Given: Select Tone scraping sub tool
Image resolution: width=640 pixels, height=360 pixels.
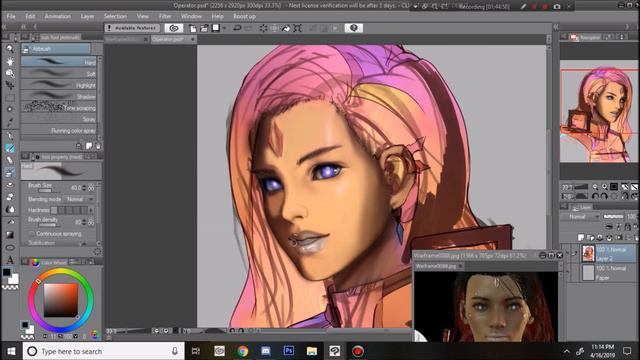Looking at the screenshot, I should pos(59,108).
